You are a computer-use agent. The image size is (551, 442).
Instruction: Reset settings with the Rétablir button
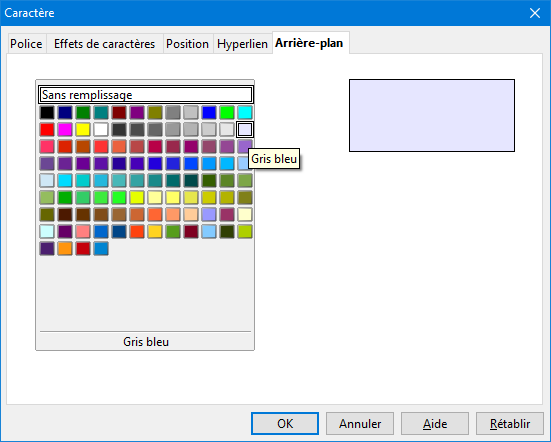click(x=510, y=423)
